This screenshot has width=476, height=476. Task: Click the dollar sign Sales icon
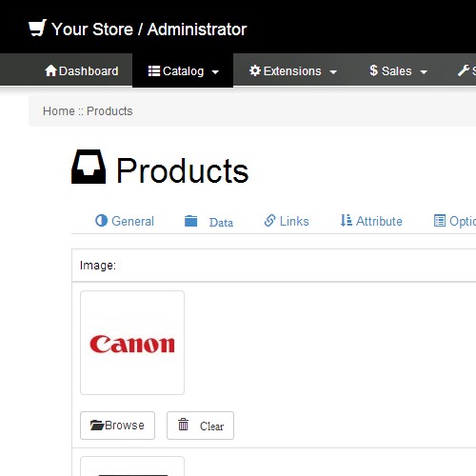[x=374, y=70]
